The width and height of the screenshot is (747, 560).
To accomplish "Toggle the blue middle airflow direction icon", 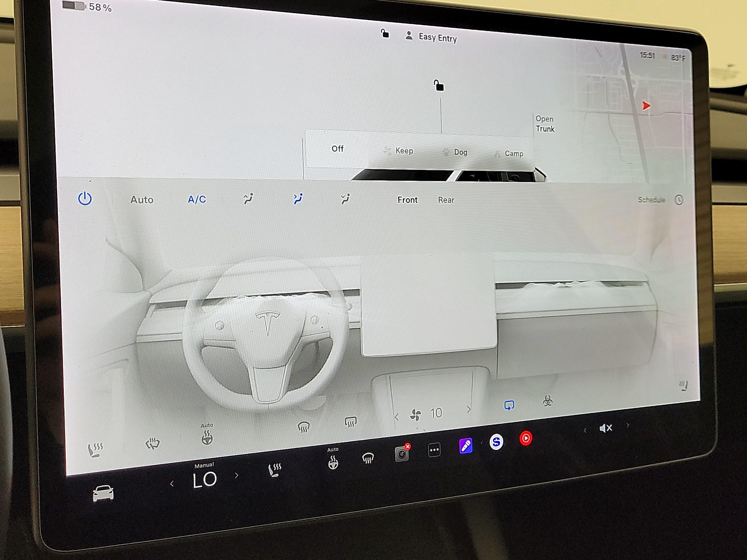I will click(298, 199).
